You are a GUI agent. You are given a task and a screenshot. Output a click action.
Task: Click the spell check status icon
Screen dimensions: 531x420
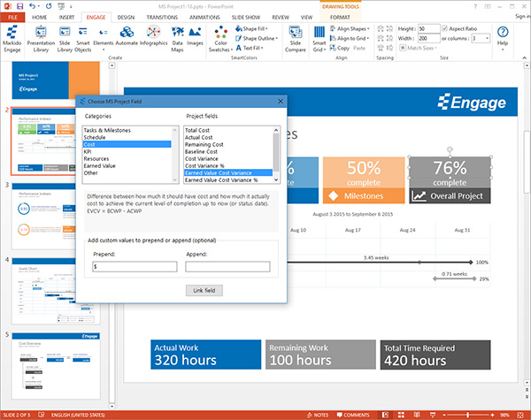click(42, 415)
